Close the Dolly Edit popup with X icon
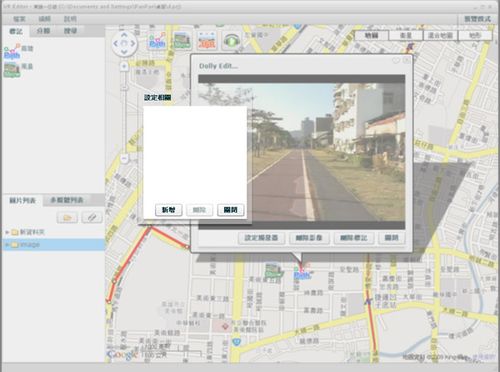The width and height of the screenshot is (500, 372). (x=406, y=61)
